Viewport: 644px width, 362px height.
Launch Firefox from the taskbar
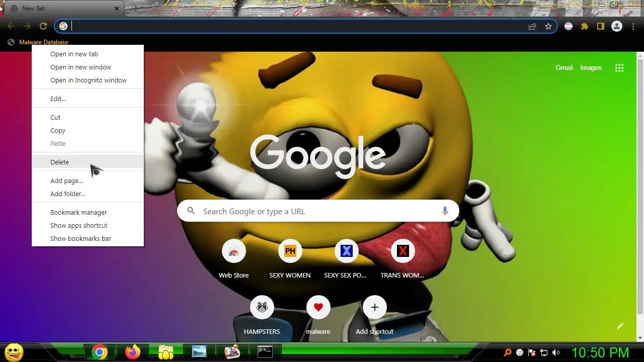pos(133,352)
